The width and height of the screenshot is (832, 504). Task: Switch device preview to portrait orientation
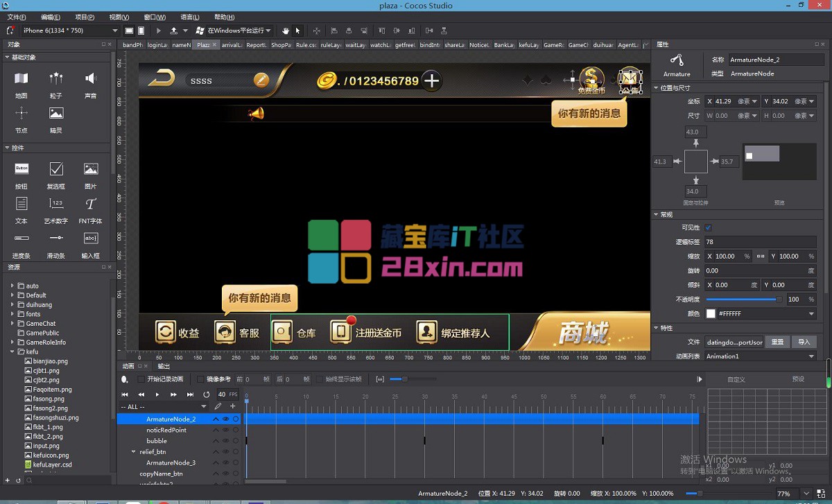coord(141,31)
